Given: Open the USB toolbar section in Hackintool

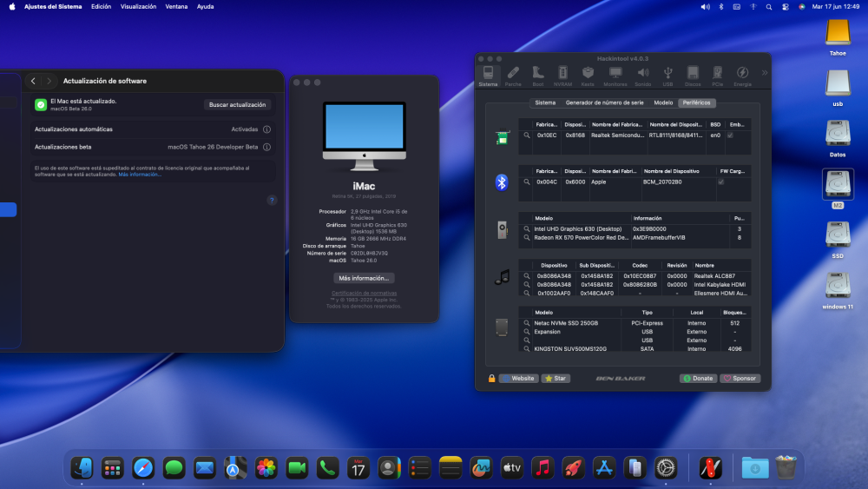Looking at the screenshot, I should point(667,76).
